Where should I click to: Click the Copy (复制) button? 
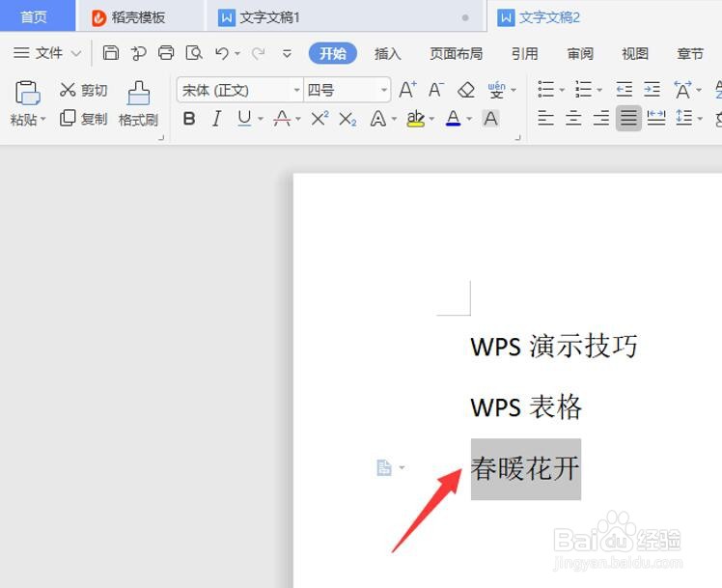click(x=83, y=119)
